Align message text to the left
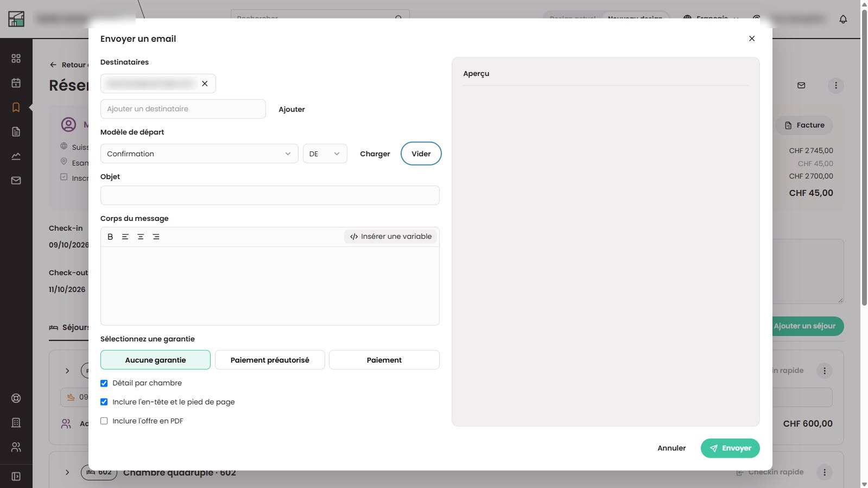Image resolution: width=868 pixels, height=488 pixels. pos(125,237)
